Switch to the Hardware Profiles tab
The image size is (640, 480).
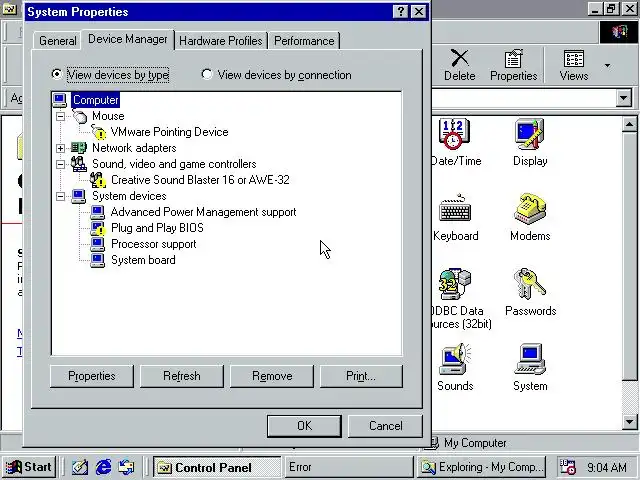pos(221,41)
